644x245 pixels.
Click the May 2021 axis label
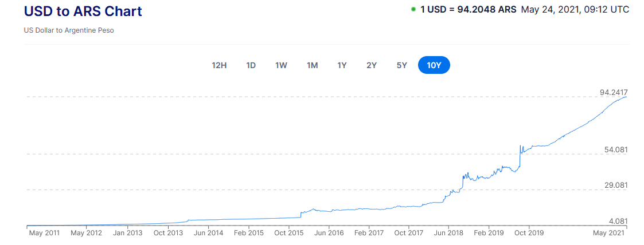[608, 233]
